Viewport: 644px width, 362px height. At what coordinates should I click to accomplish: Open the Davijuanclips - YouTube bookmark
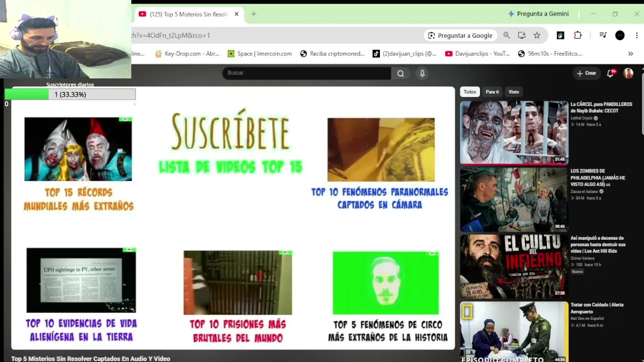pos(477,54)
